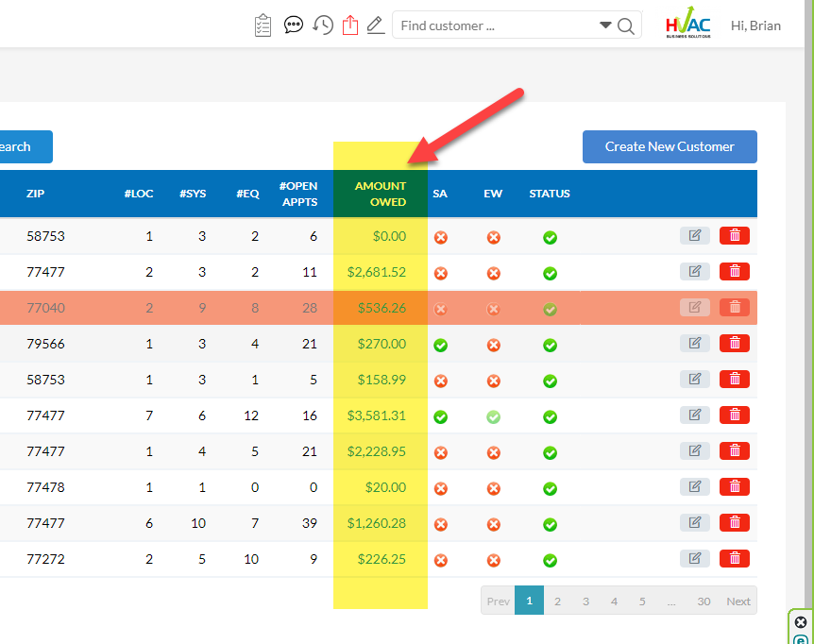Screen dimensions: 814x644
Task: Open the chat bubble messages icon
Action: (x=294, y=25)
